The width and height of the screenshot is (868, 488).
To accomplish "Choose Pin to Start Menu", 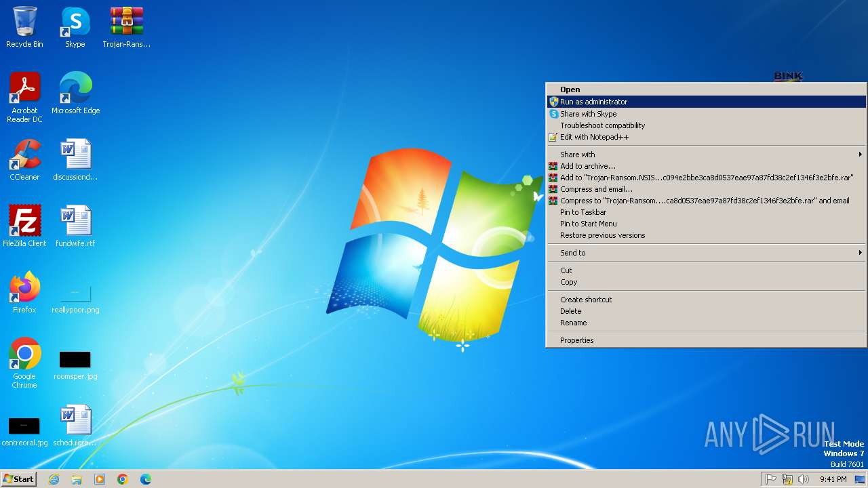I will click(706, 224).
